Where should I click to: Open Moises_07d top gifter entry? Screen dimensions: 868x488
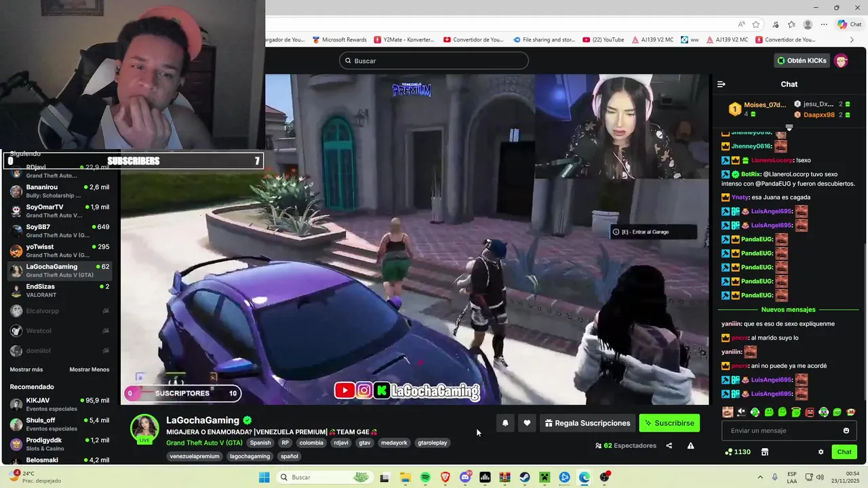pos(758,109)
